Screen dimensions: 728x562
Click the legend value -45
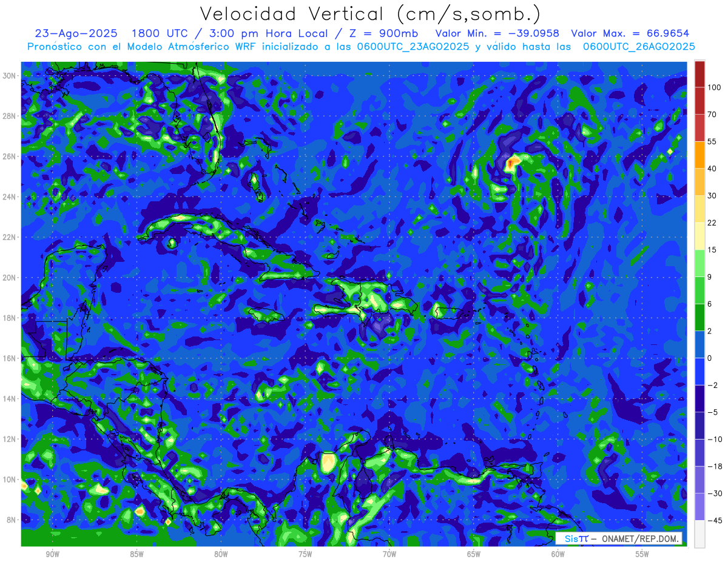tap(715, 520)
